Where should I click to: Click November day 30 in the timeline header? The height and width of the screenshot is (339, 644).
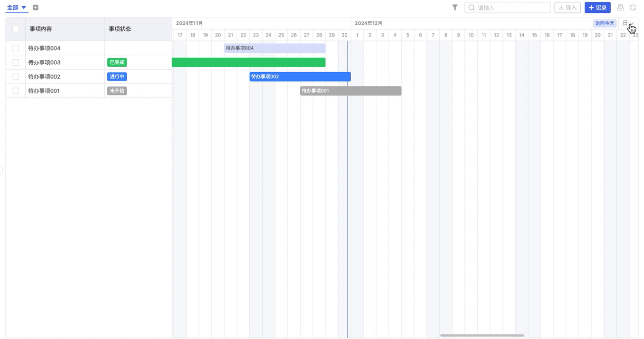pyautogui.click(x=344, y=35)
